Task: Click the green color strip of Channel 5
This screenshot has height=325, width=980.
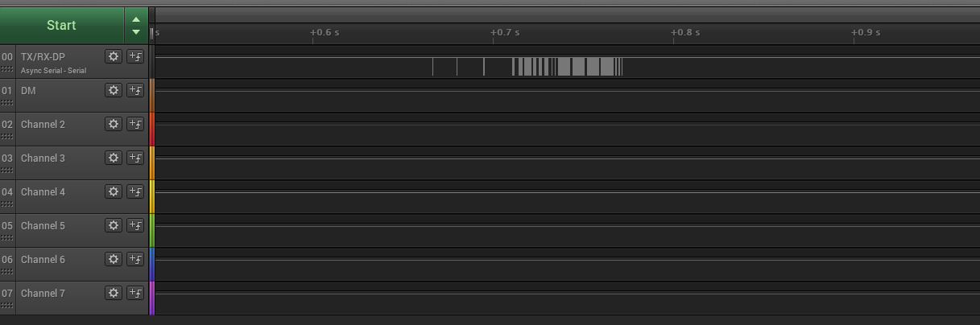Action: pos(151,230)
